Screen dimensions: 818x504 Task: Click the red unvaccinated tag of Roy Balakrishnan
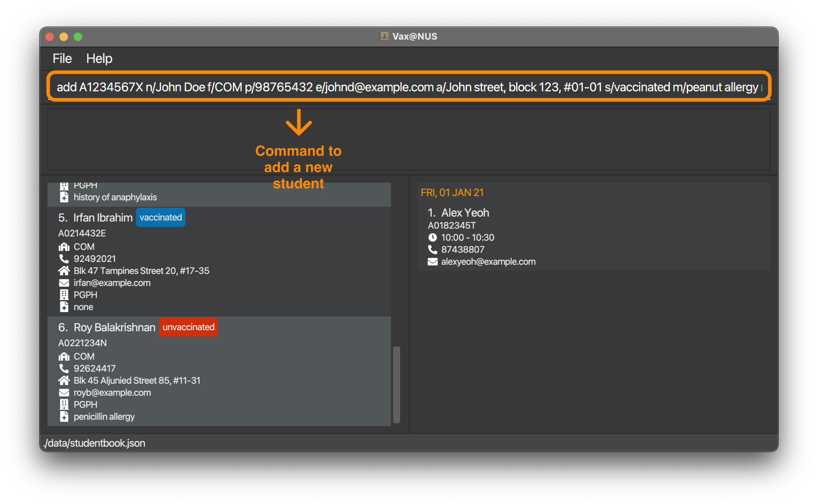point(188,327)
